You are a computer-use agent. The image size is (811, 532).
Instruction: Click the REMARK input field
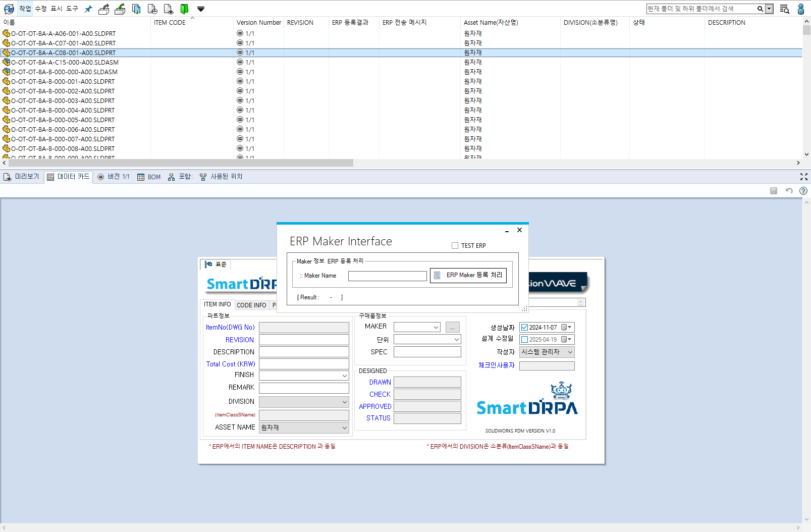pyautogui.click(x=304, y=388)
